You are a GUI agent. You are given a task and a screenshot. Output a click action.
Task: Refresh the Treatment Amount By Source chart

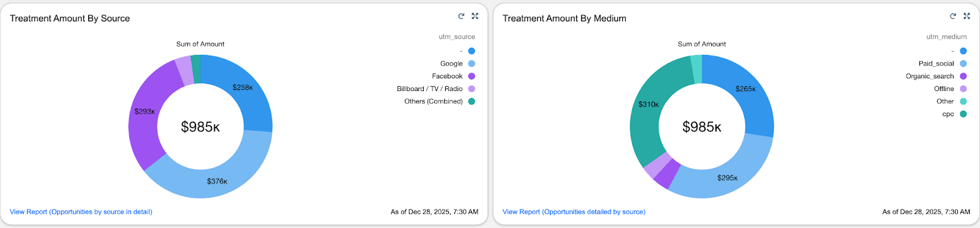point(461,17)
